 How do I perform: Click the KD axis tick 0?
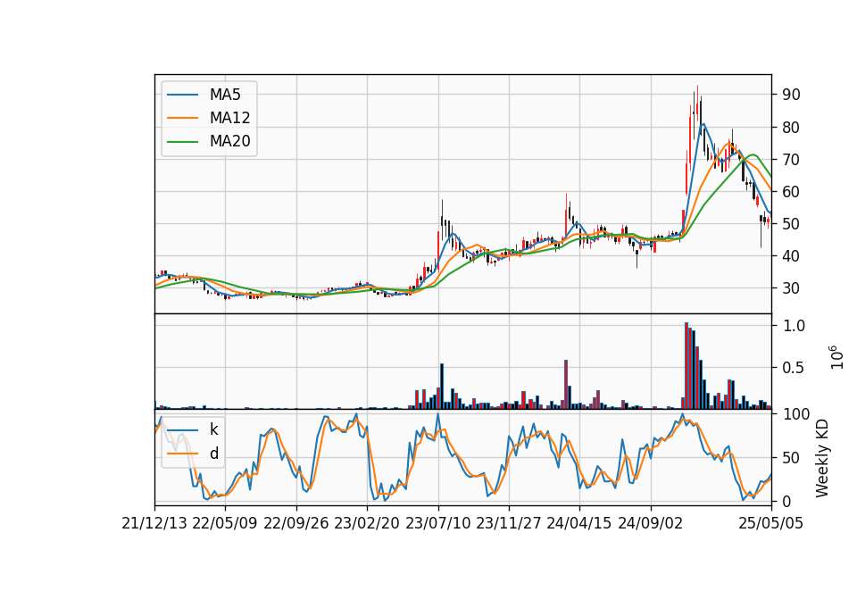tap(786, 501)
